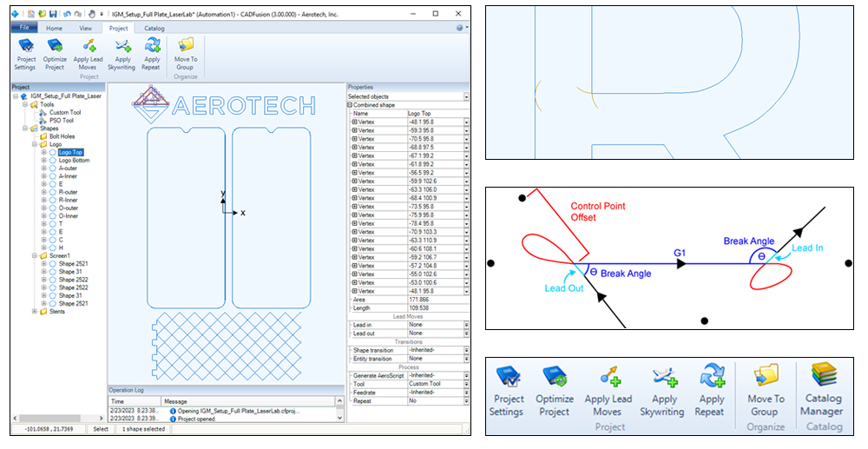
Task: Click Apply Skywriting in enlarged bottom-right ribbon
Action: tap(664, 393)
